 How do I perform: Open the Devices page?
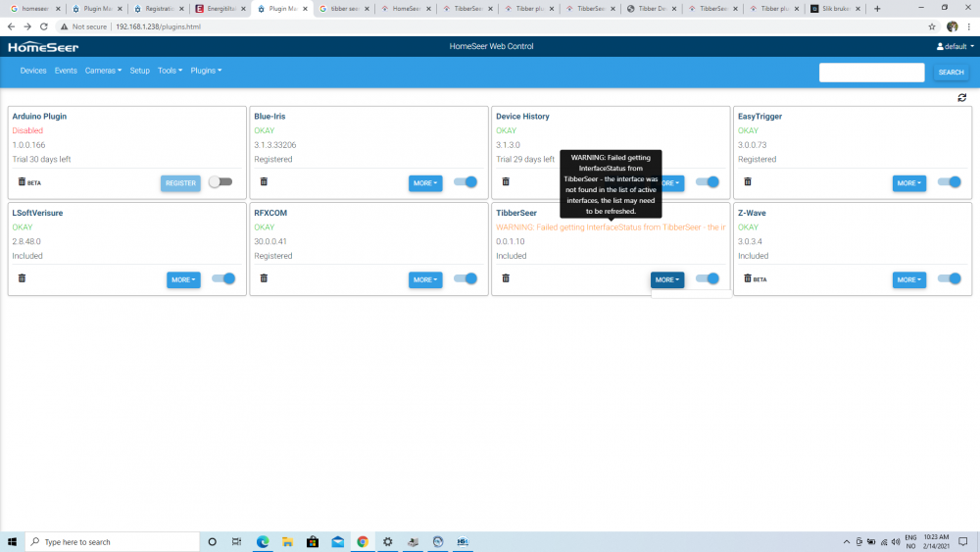(x=33, y=71)
